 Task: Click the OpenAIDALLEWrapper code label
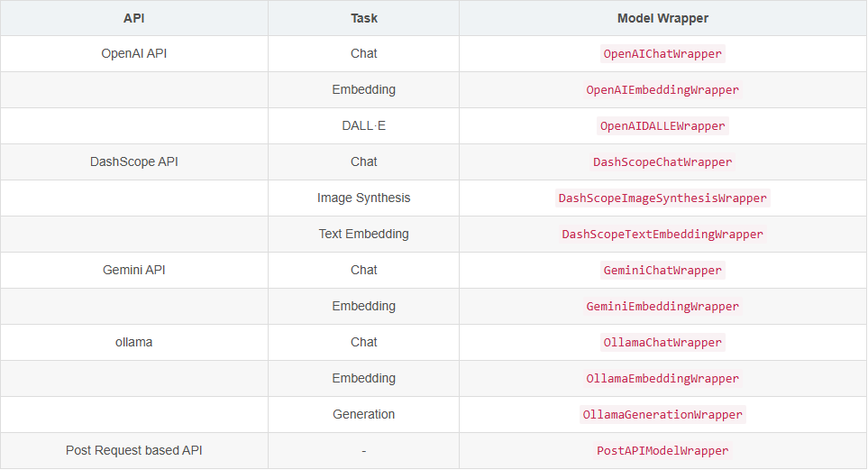662,126
